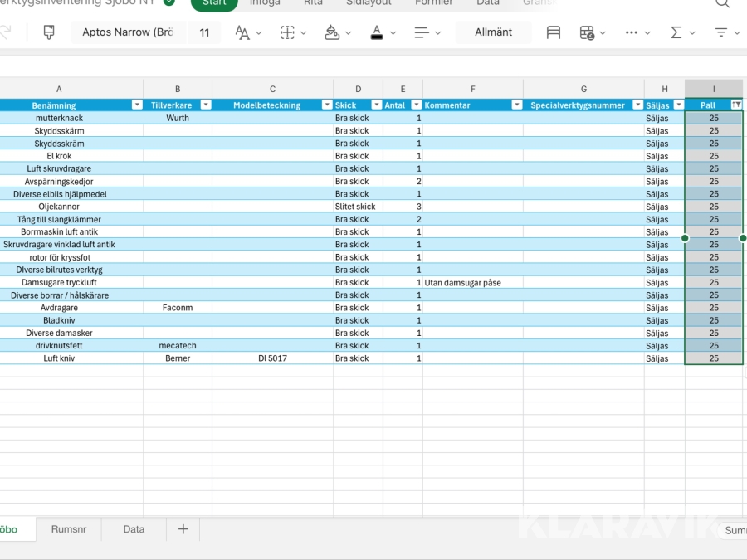
Task: Click the AutoSum sigma icon
Action: pos(676,32)
